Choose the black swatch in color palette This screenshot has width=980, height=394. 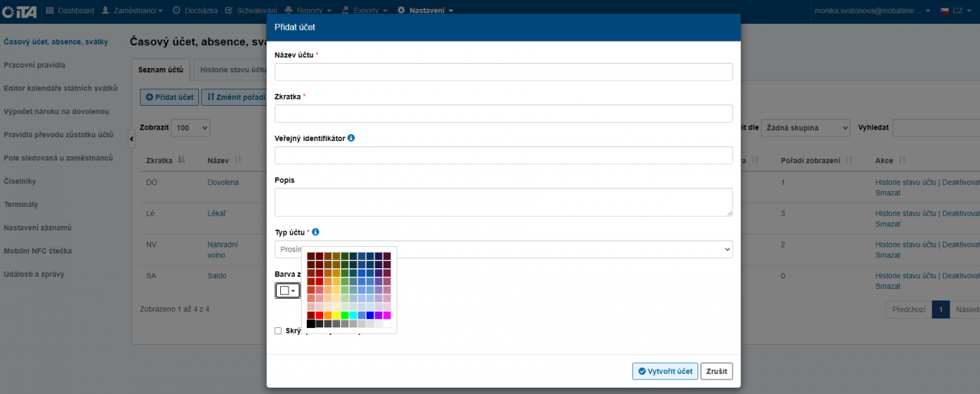pos(311,324)
